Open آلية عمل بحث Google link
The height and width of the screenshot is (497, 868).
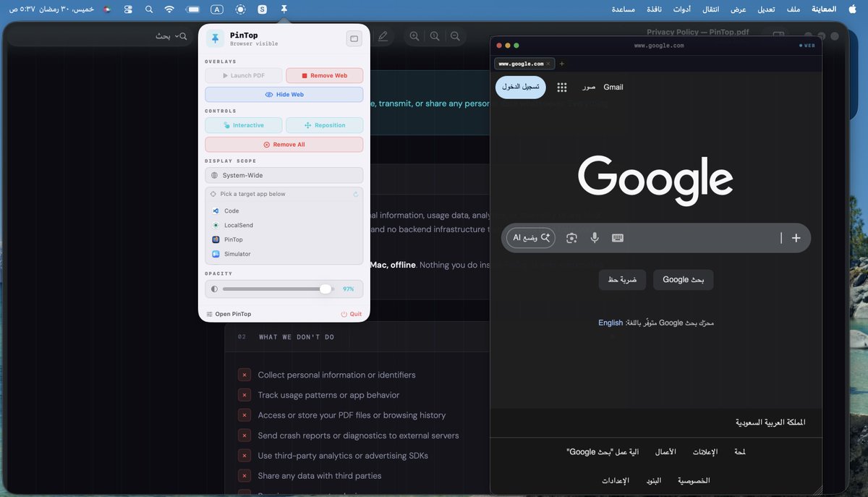tap(603, 452)
